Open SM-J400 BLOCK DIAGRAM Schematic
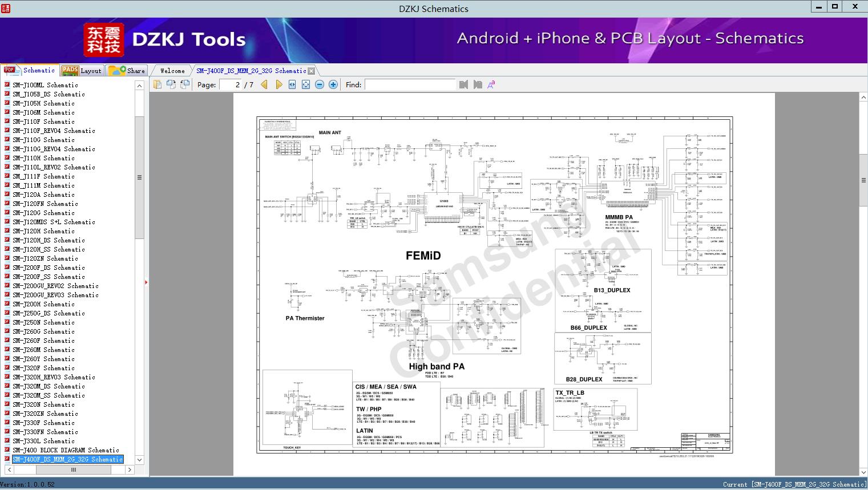The width and height of the screenshot is (868, 490). tap(66, 450)
